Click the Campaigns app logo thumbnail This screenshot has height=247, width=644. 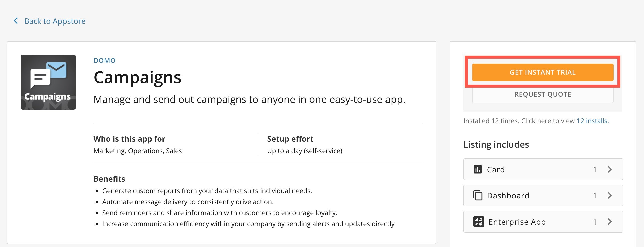(48, 82)
